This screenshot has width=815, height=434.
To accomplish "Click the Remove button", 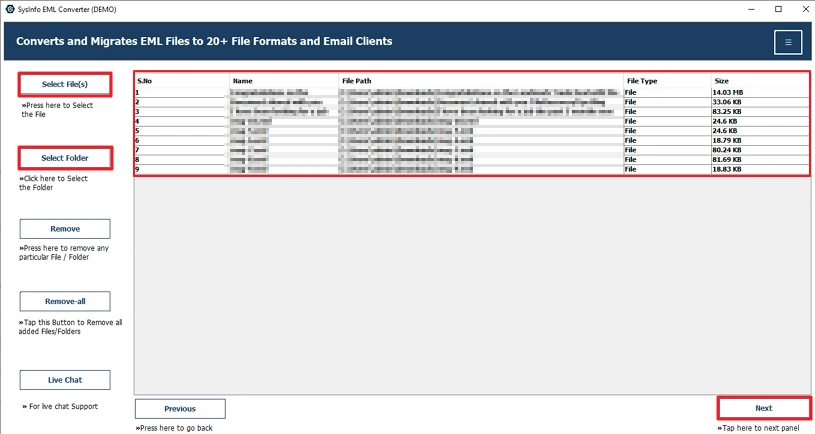I will point(65,229).
